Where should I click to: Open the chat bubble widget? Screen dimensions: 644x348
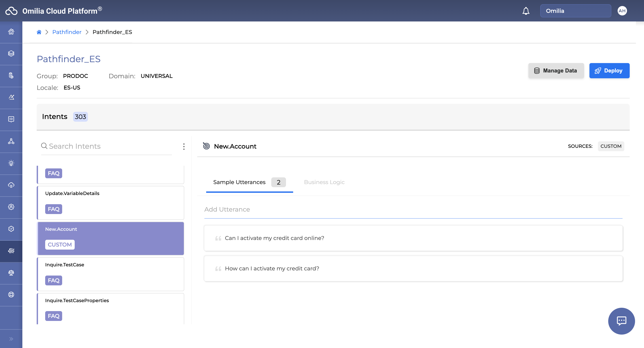click(x=621, y=321)
